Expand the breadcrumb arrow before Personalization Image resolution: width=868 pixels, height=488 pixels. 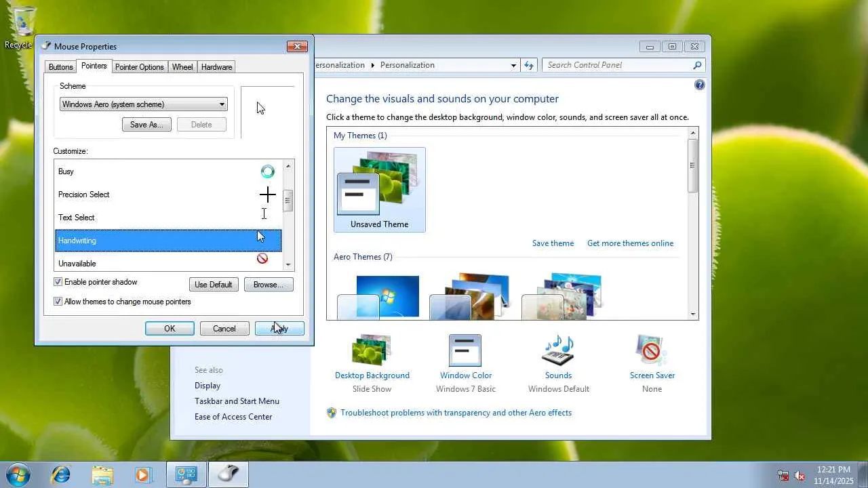click(372, 65)
